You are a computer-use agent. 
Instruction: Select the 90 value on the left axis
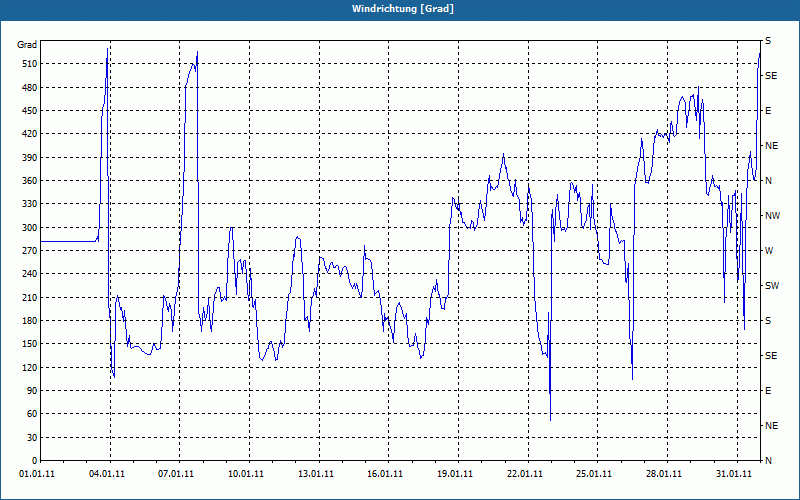(x=32, y=391)
